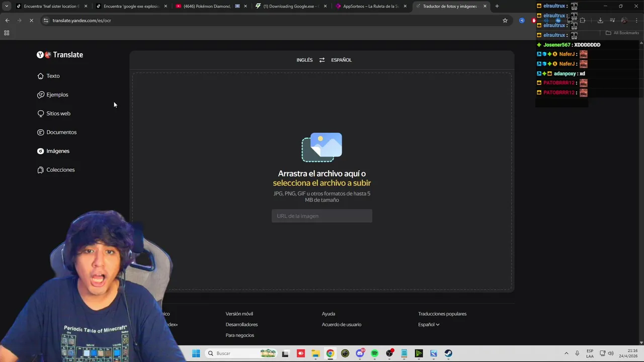Switch to the google exe explosion tab
Viewport: 644px width, 362px height.
131,6
